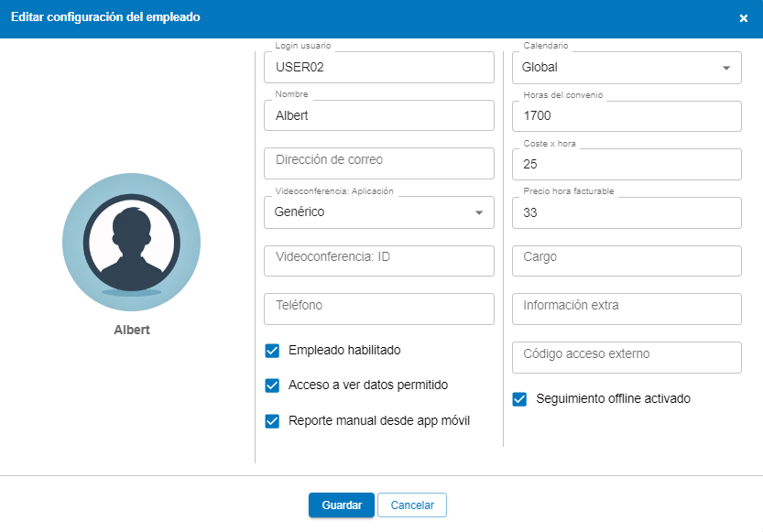763x532 pixels.
Task: Open the Calendario dropdown arrow
Action: (x=725, y=68)
